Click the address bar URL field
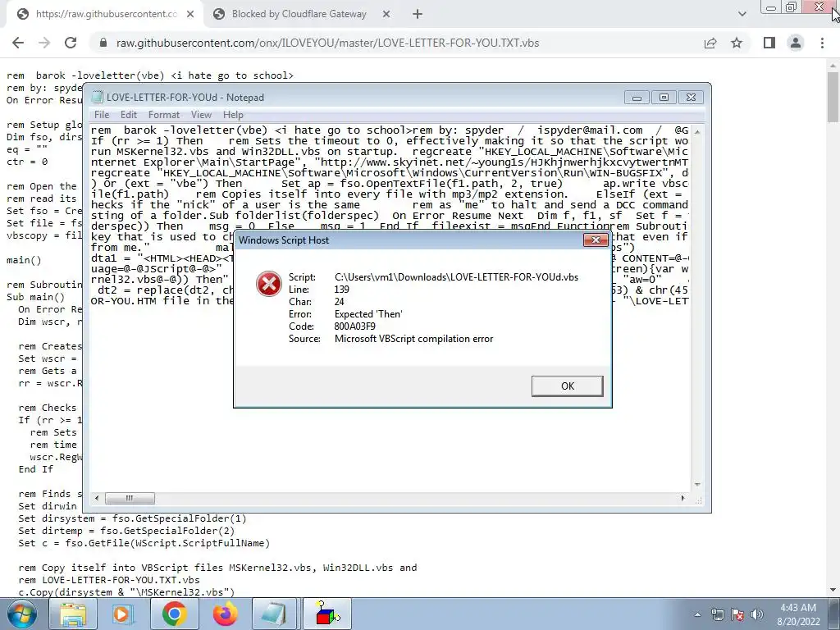Screen dimensions: 840x630 pyautogui.click(x=328, y=43)
